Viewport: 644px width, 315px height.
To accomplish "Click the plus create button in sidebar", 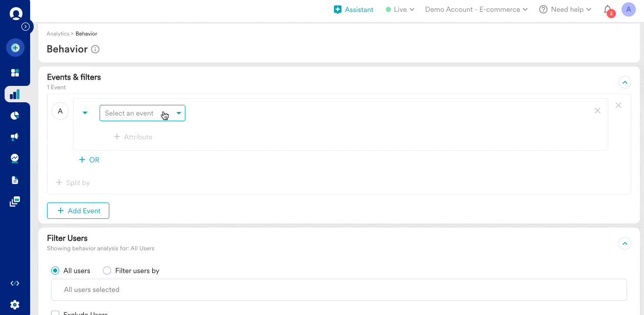I will 15,48.
